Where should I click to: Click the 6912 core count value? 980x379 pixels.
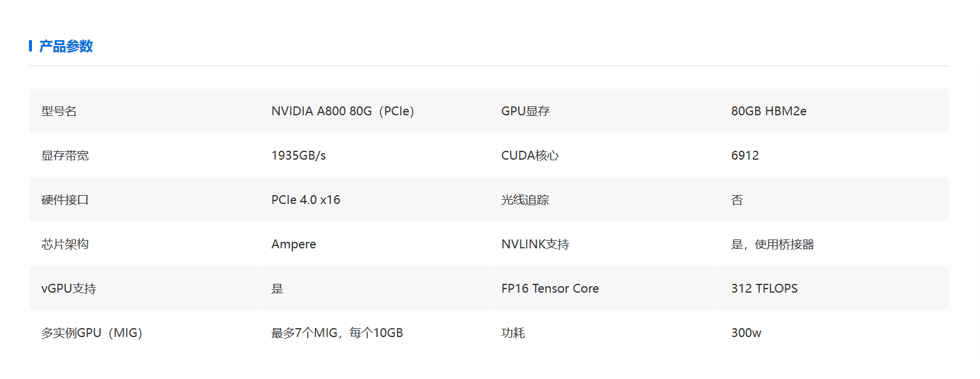pos(745,156)
